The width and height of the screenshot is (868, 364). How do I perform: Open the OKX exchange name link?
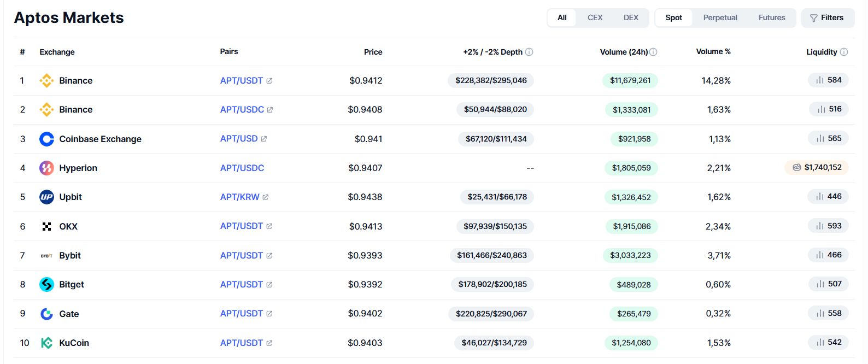click(68, 226)
